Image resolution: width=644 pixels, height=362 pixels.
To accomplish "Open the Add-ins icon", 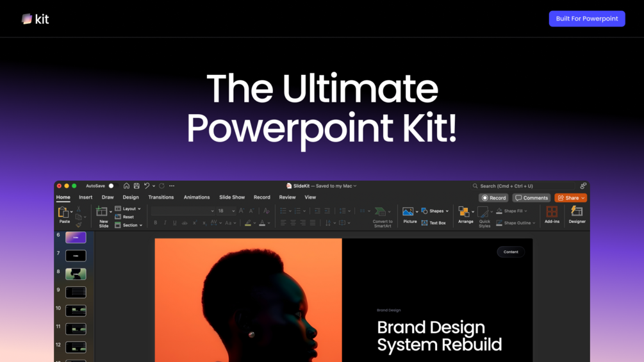I will [552, 212].
